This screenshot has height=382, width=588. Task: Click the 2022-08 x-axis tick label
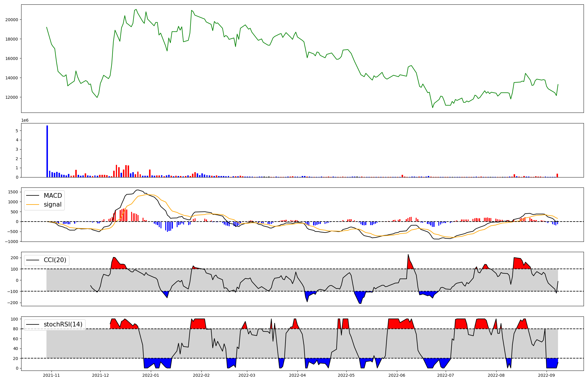(496, 375)
